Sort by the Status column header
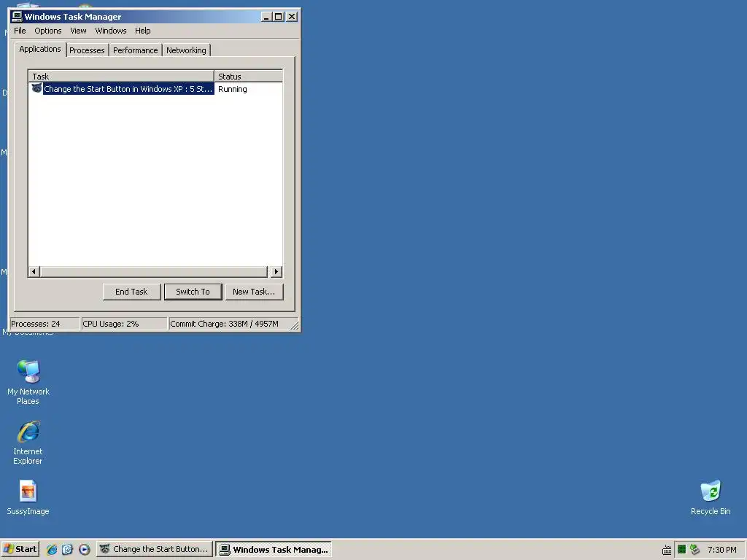 (248, 76)
